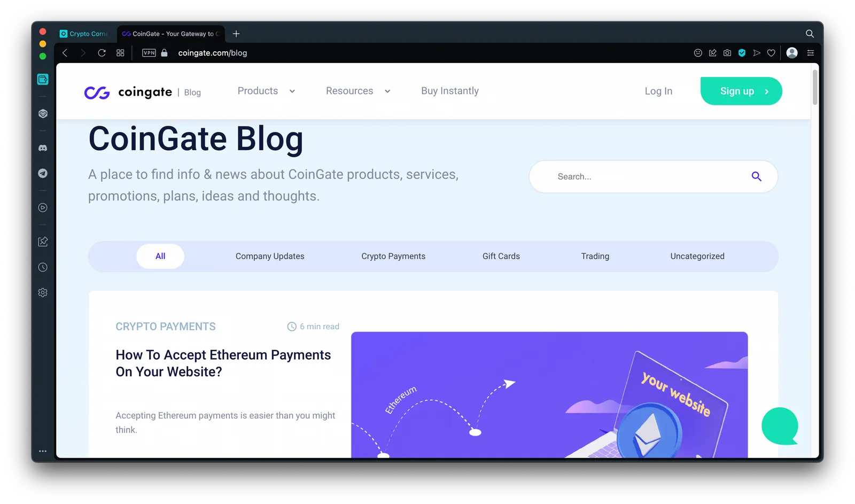The image size is (855, 504).
Task: Switch to the Crypto Corner tab
Action: [x=84, y=34]
